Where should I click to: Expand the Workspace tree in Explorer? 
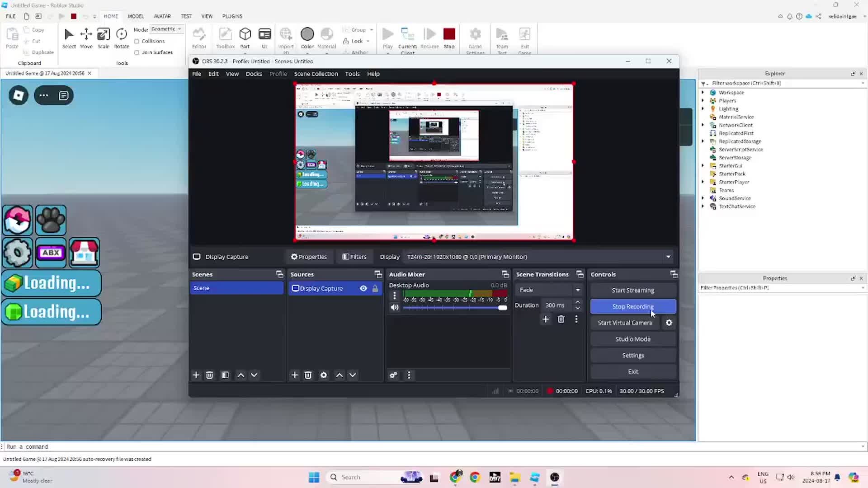point(703,92)
